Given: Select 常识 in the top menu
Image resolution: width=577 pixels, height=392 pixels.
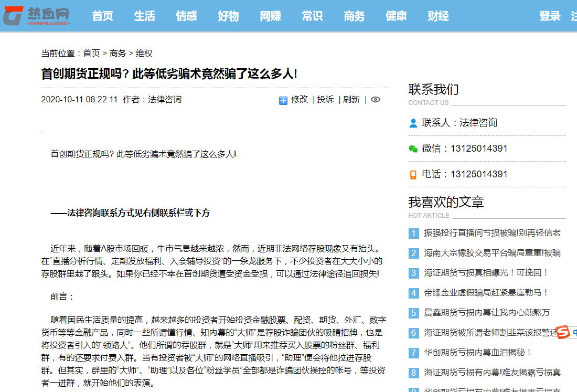Looking at the screenshot, I should (x=312, y=16).
